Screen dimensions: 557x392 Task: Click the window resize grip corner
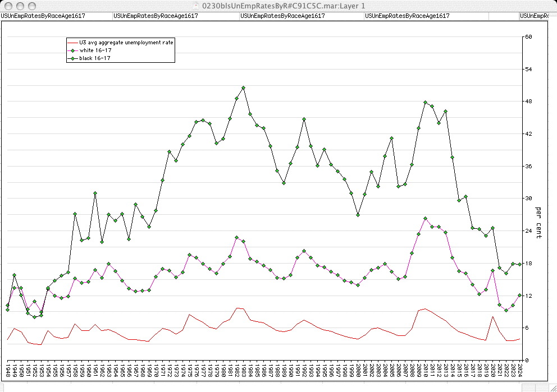click(x=552, y=387)
